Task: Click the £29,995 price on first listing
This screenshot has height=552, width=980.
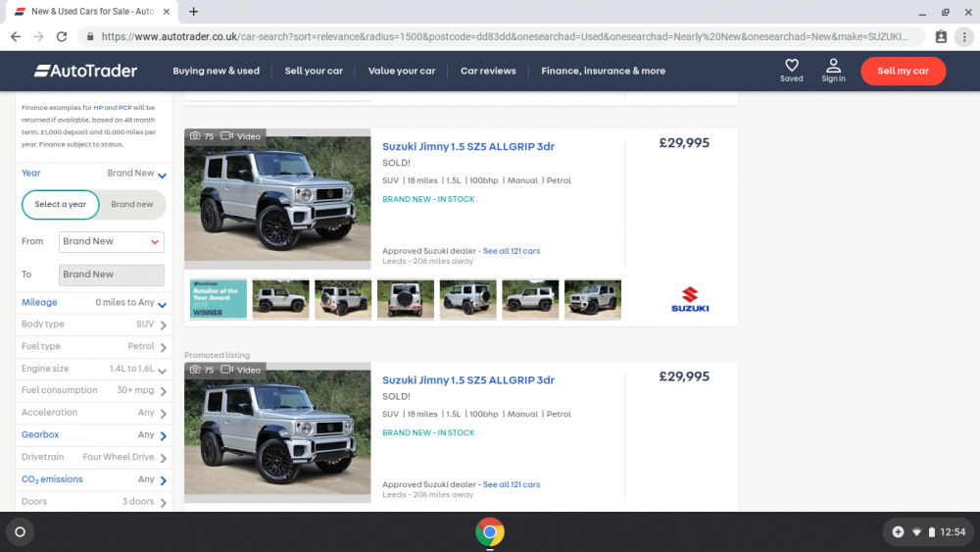Action: click(x=684, y=143)
